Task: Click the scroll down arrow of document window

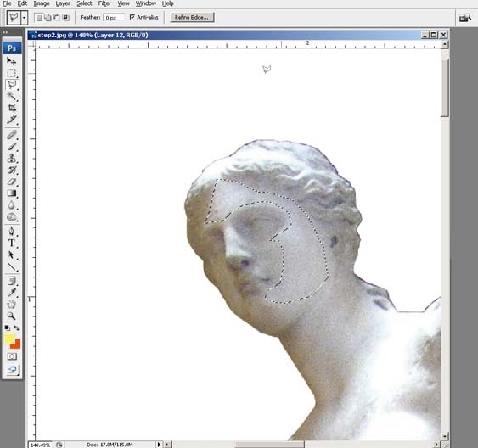Action: pyautogui.click(x=445, y=436)
